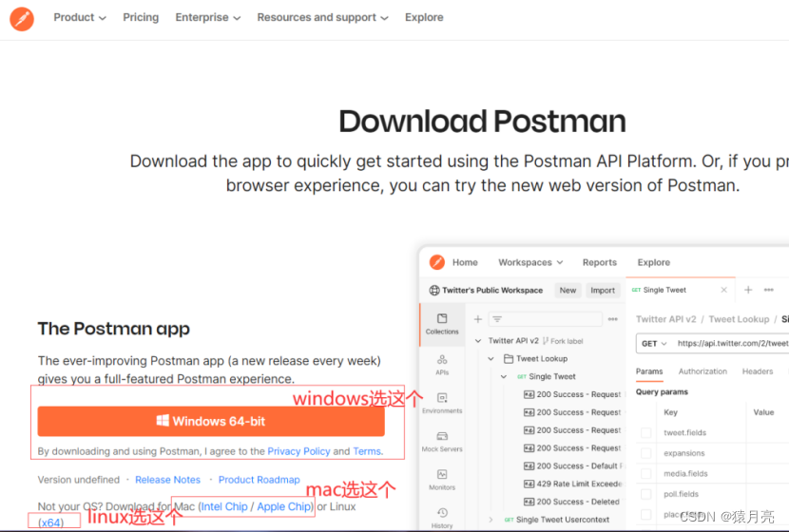Open the 429 Rate Limit Exceeded example
This screenshot has height=532, width=789.
click(x=573, y=484)
